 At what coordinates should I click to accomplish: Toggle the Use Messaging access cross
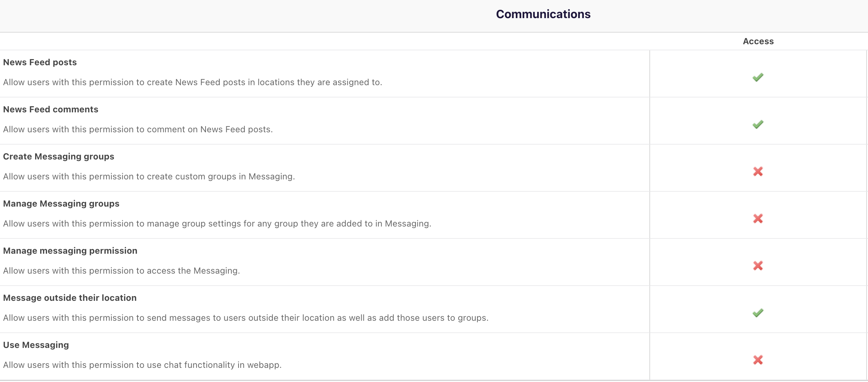click(758, 360)
